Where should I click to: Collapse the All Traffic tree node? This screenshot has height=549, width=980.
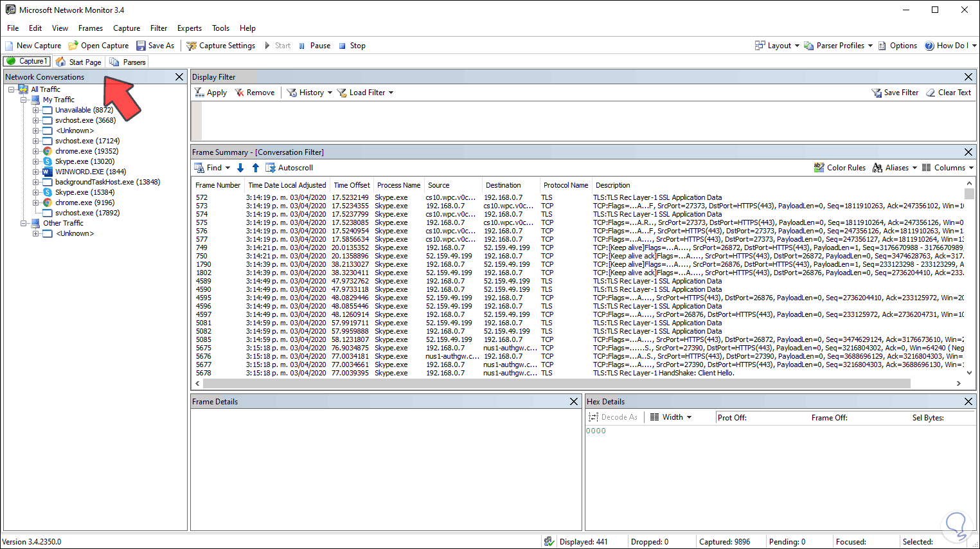(x=12, y=89)
